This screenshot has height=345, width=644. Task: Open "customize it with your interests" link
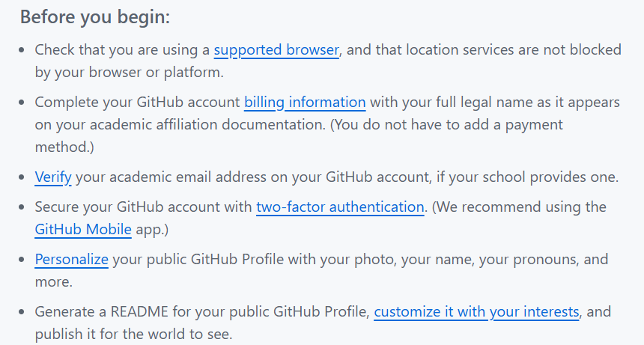coord(476,311)
